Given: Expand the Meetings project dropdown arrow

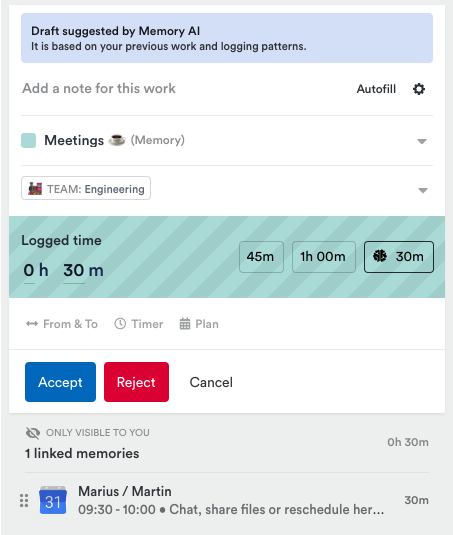Looking at the screenshot, I should point(422,141).
